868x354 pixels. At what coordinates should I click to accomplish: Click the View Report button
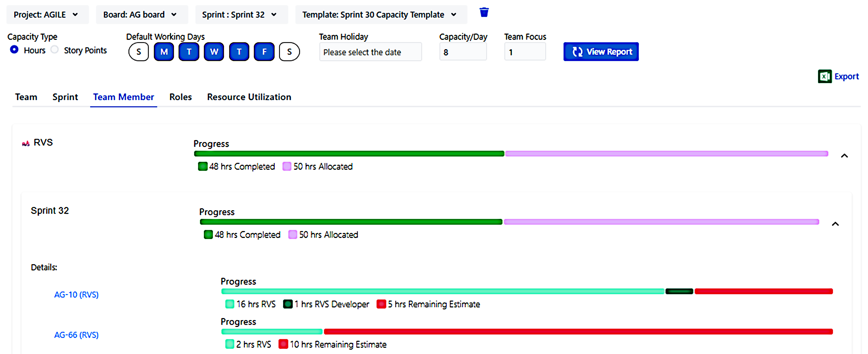[x=601, y=52]
